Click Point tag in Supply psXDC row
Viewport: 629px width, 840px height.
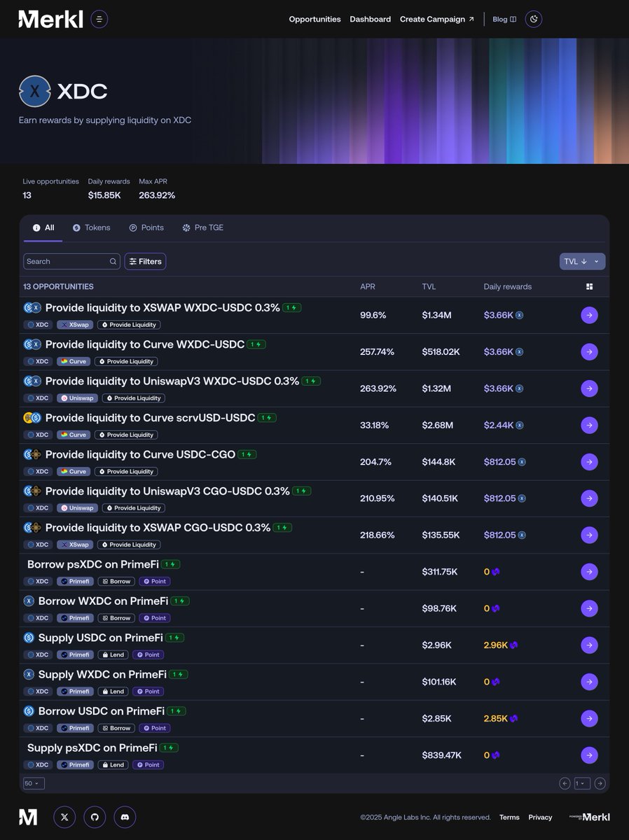[x=148, y=765]
